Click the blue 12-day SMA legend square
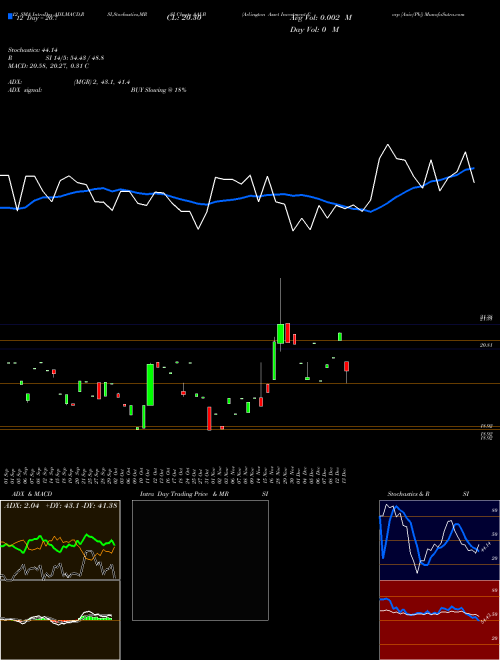The width and height of the screenshot is (500, 660). tap(10, 17)
